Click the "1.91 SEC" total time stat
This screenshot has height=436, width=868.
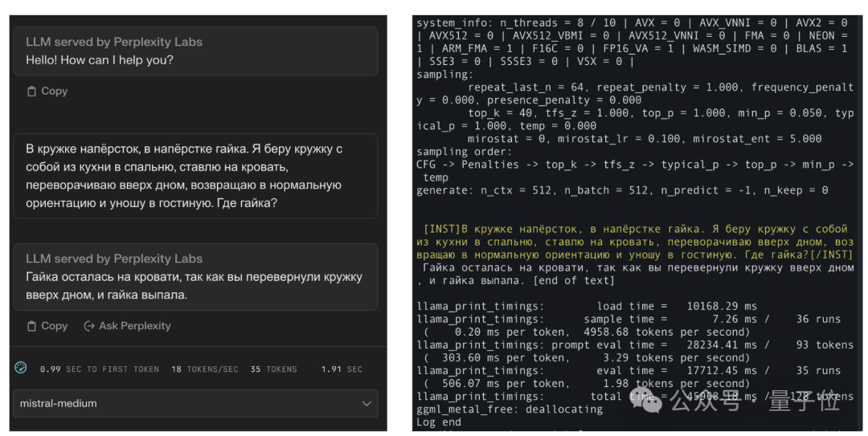[x=342, y=369]
